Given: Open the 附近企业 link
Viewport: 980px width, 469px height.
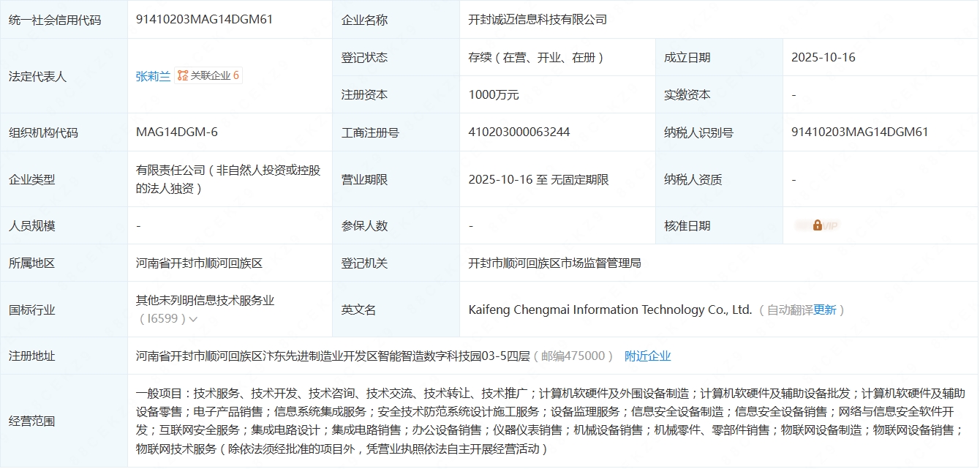Looking at the screenshot, I should (x=647, y=356).
